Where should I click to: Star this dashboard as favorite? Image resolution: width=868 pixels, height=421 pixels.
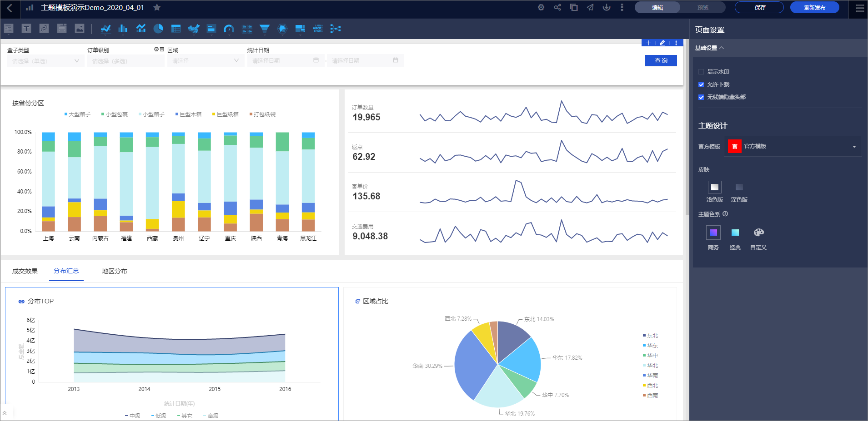click(157, 7)
